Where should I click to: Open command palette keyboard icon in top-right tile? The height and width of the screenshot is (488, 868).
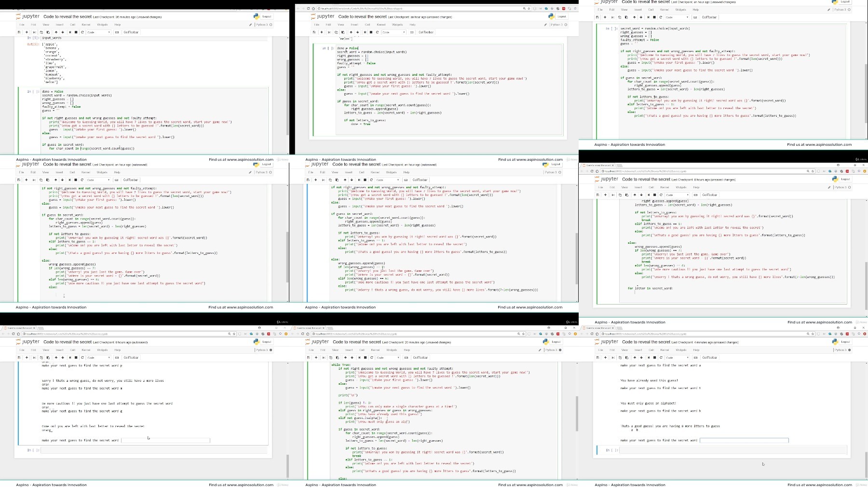click(695, 17)
